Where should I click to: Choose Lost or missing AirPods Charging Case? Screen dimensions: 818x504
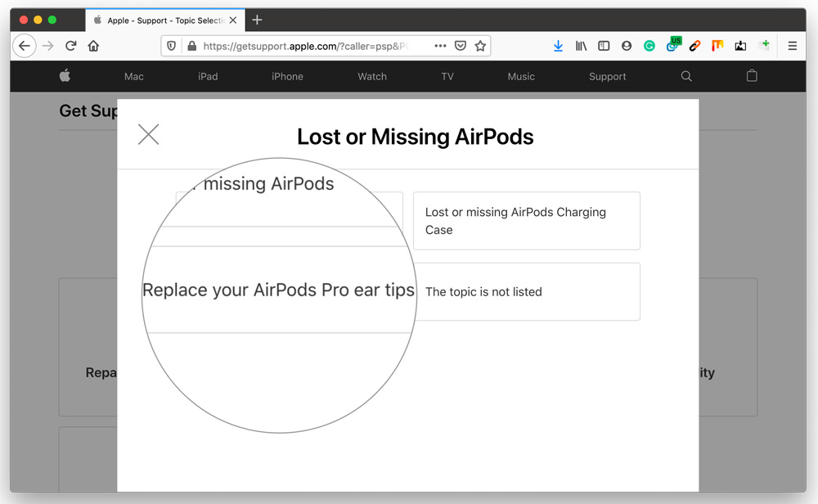click(526, 221)
